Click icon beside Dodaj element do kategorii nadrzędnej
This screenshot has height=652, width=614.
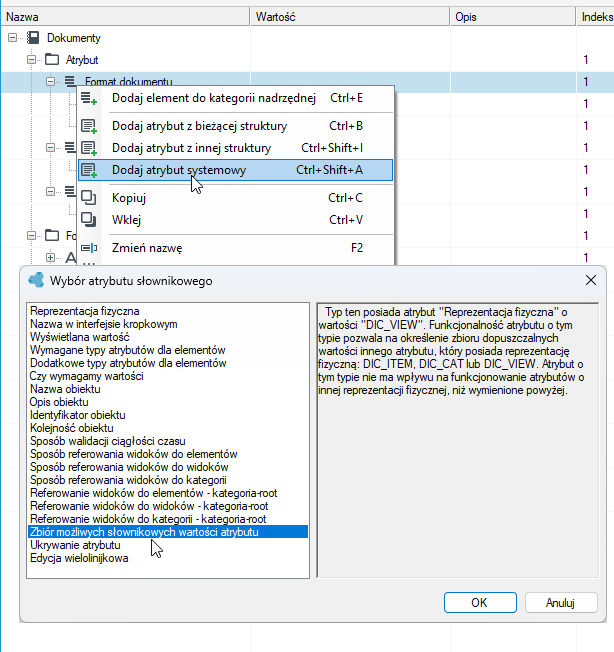pyautogui.click(x=89, y=98)
